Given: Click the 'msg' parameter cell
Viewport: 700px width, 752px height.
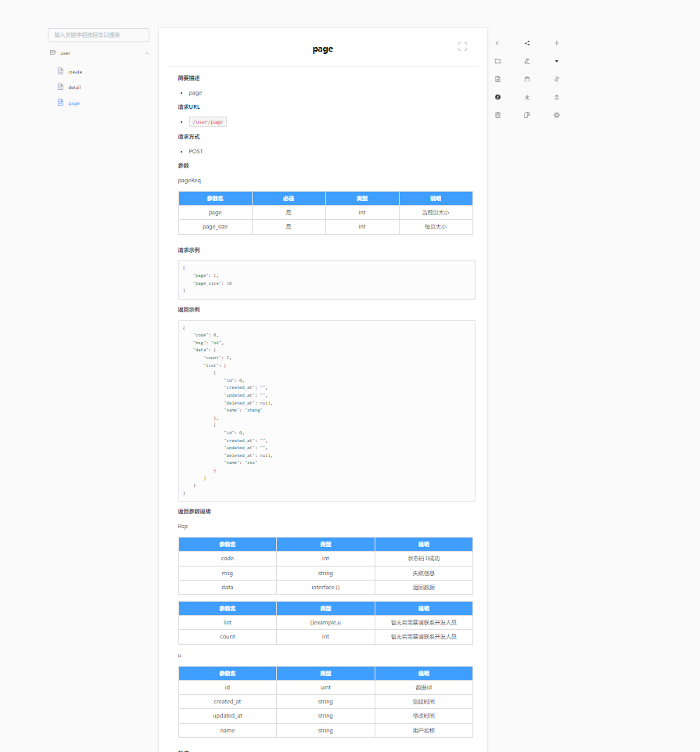Looking at the screenshot, I should (x=228, y=573).
